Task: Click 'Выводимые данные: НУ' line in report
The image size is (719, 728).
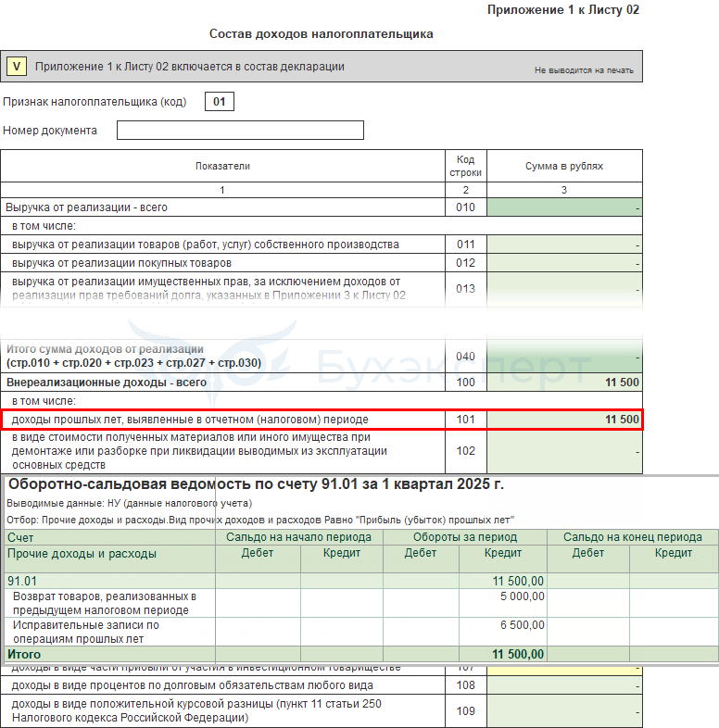Action: click(129, 503)
